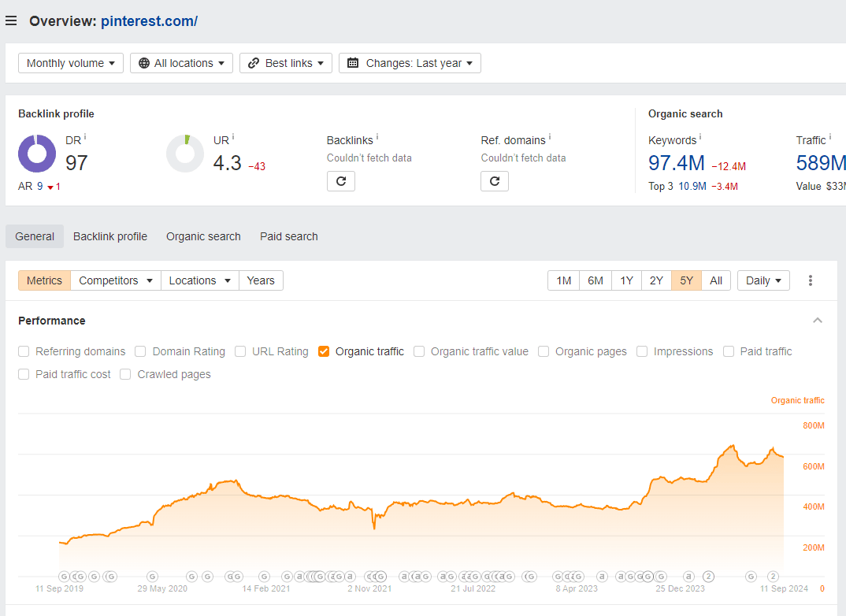846x616 pixels.
Task: Open the 97.4M keywords link
Action: [676, 163]
